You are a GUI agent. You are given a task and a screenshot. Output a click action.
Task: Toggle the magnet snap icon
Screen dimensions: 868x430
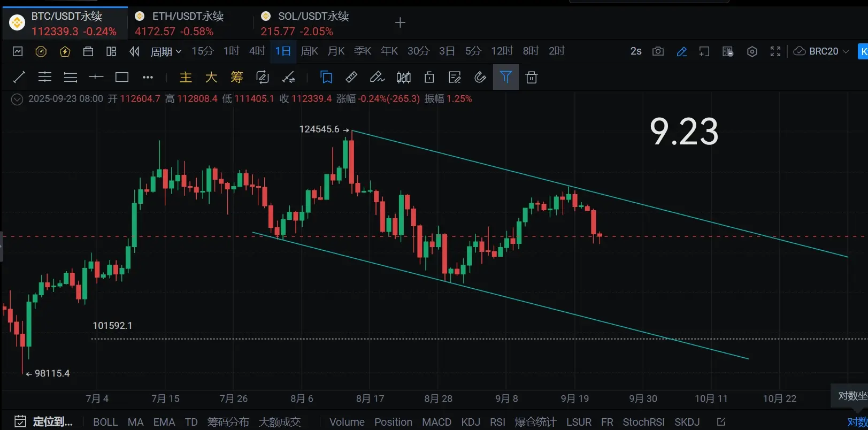coord(480,78)
